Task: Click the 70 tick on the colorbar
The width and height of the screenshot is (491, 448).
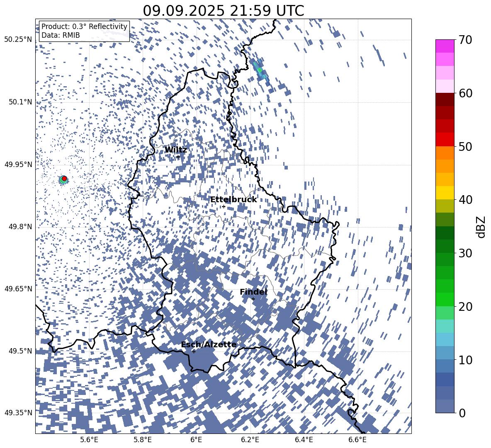Action: [x=465, y=40]
